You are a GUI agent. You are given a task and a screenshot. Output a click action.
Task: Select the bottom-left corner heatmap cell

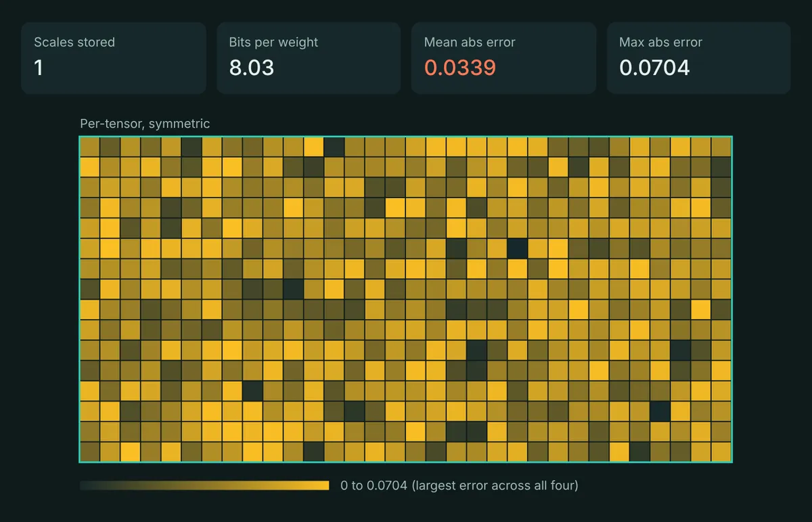coord(90,452)
